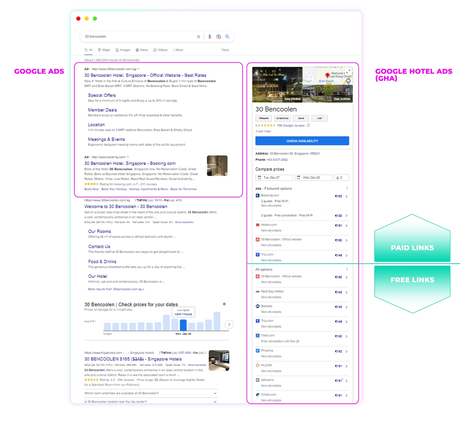Click the Directions button under 30 Bencoolen
This screenshot has width=465, height=423.
coord(282,118)
